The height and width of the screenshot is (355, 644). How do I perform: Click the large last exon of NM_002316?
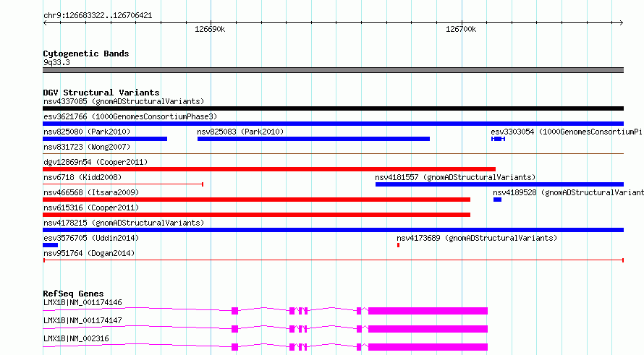pyautogui.click(x=428, y=347)
